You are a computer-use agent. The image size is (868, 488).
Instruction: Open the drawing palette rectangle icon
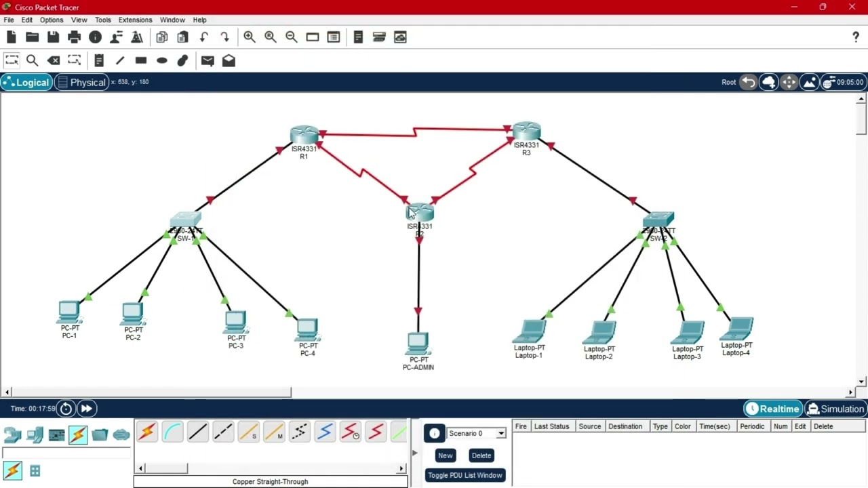[x=313, y=37]
